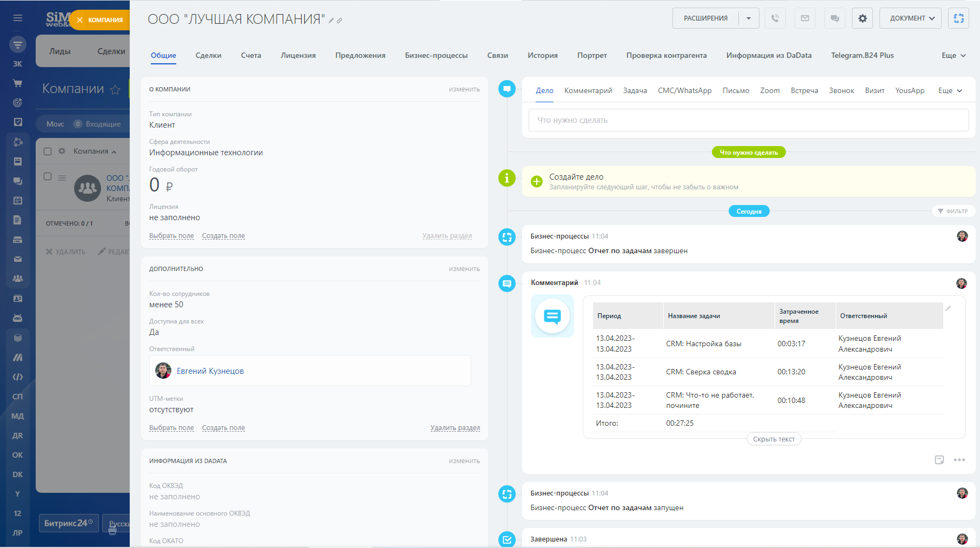Open the chat bubbles icon in header
980x548 pixels.
[835, 18]
